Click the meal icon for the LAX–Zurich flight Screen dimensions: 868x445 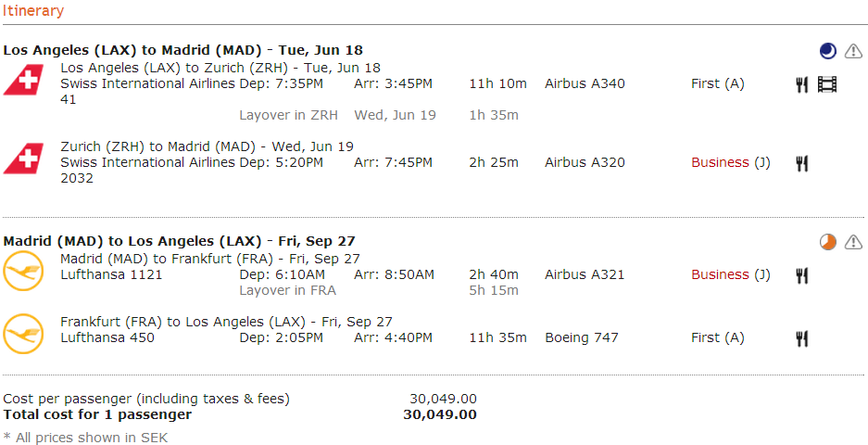(802, 84)
